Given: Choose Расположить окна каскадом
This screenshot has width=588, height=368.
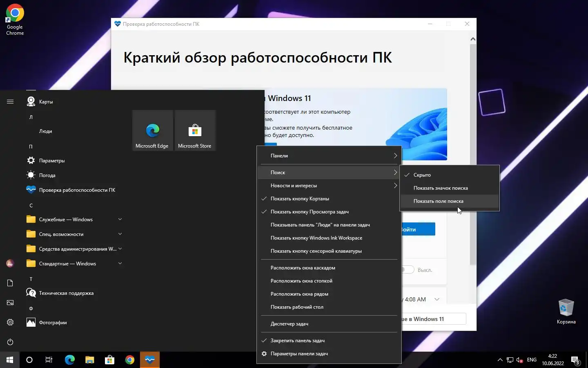Looking at the screenshot, I should pyautogui.click(x=329, y=268).
